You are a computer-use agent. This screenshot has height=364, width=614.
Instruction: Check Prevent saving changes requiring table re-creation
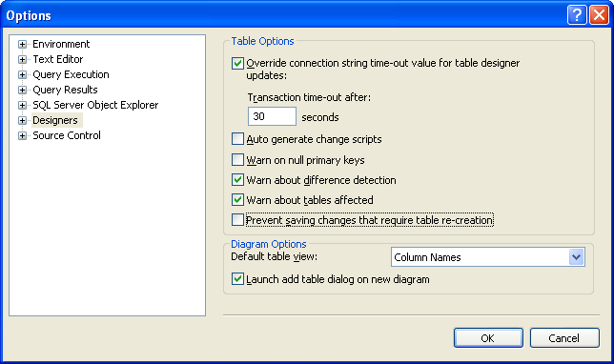tap(237, 219)
